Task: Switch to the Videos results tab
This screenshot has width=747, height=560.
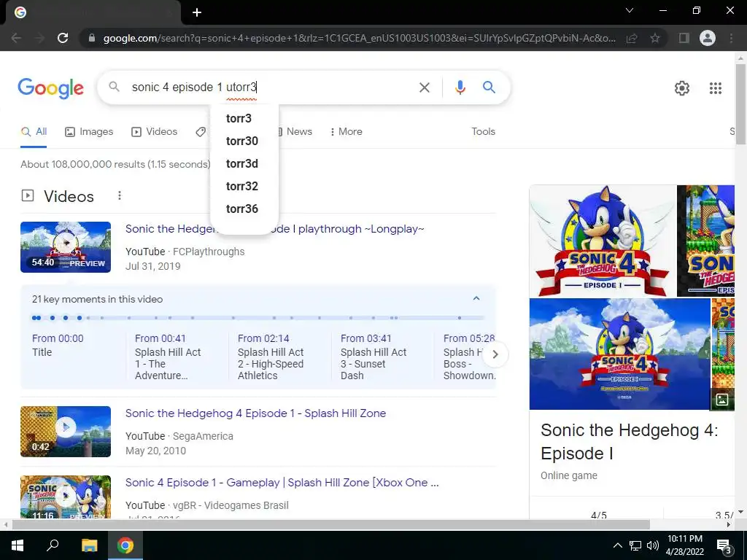Action: 155,132
